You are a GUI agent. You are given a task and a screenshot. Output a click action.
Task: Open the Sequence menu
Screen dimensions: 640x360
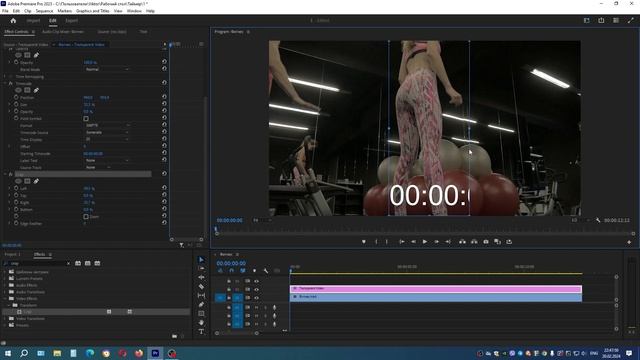coord(44,11)
